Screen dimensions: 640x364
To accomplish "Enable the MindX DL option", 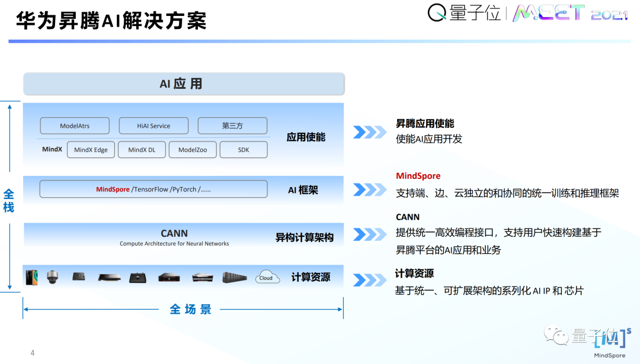I will click(142, 150).
